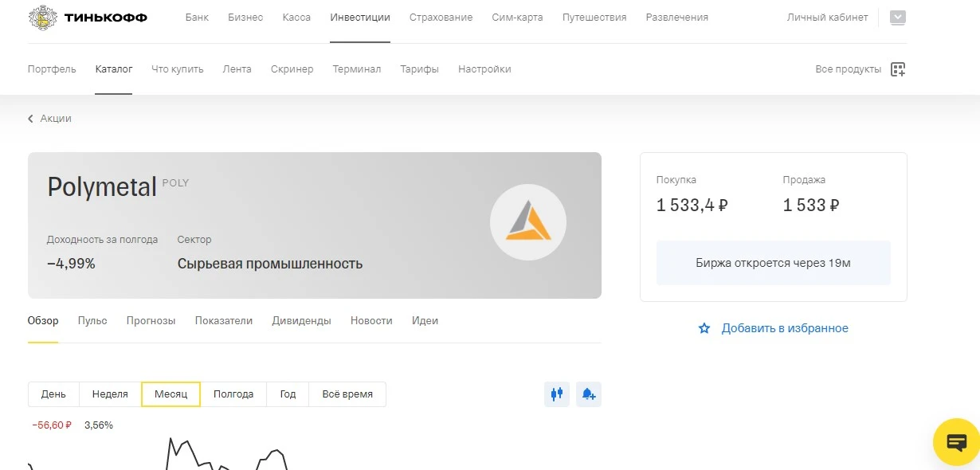
Task: Open Личный кабинет
Action: tap(827, 18)
